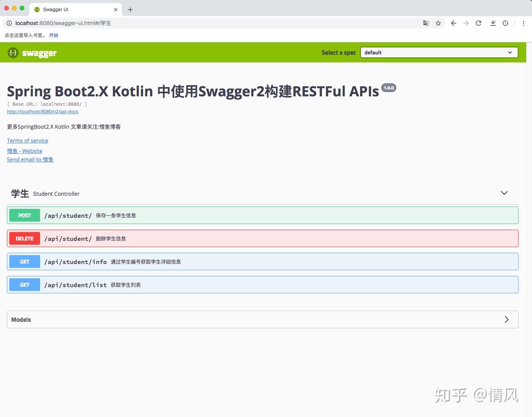Open the 'Select a spec' default dropdown

(439, 52)
